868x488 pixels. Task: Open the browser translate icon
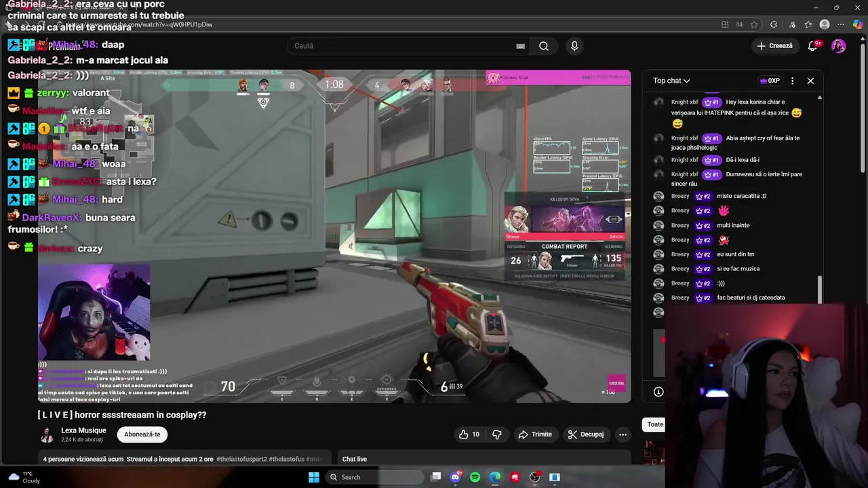738,24
